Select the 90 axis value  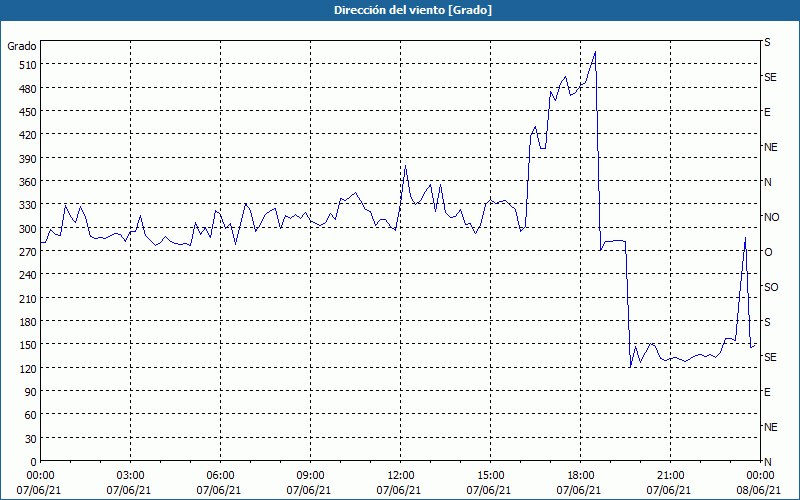tap(31, 392)
